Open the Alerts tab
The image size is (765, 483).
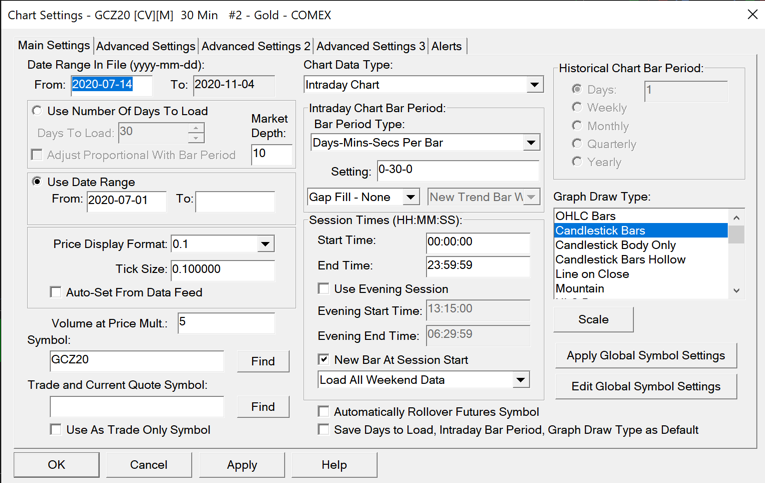(x=446, y=46)
